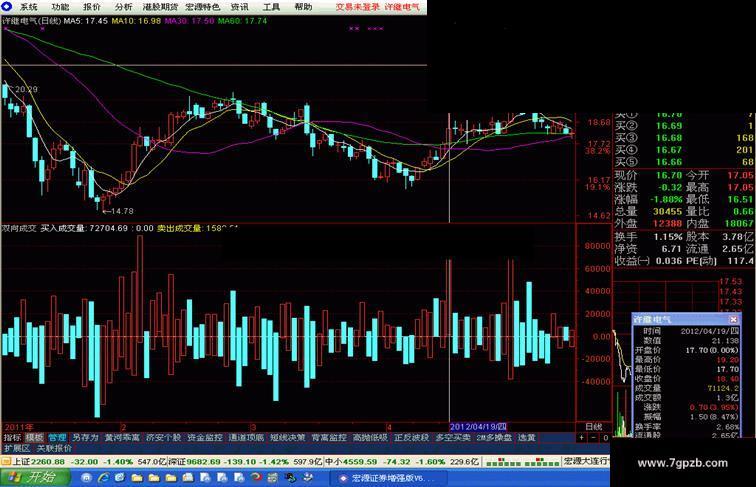Select the 指标 tab
Viewport: 756px width, 487px height.
tap(12, 438)
